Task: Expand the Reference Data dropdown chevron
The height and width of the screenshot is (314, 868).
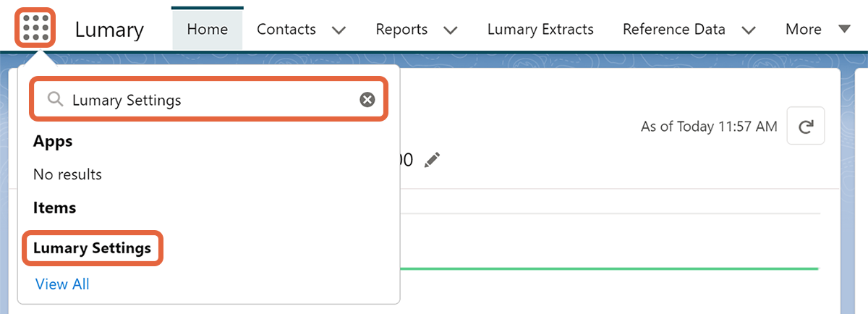Action: click(749, 30)
